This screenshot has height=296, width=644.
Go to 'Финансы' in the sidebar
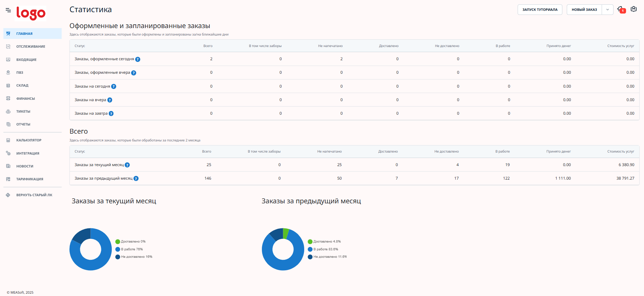[x=25, y=99]
